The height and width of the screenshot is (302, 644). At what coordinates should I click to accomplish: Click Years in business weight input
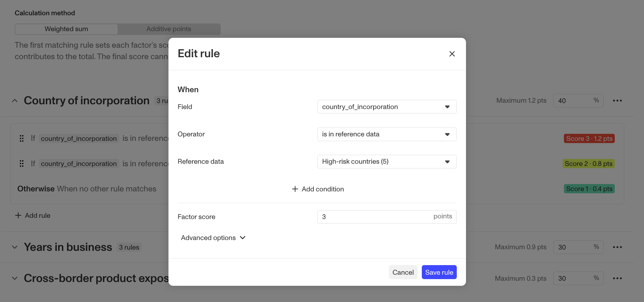(x=578, y=247)
